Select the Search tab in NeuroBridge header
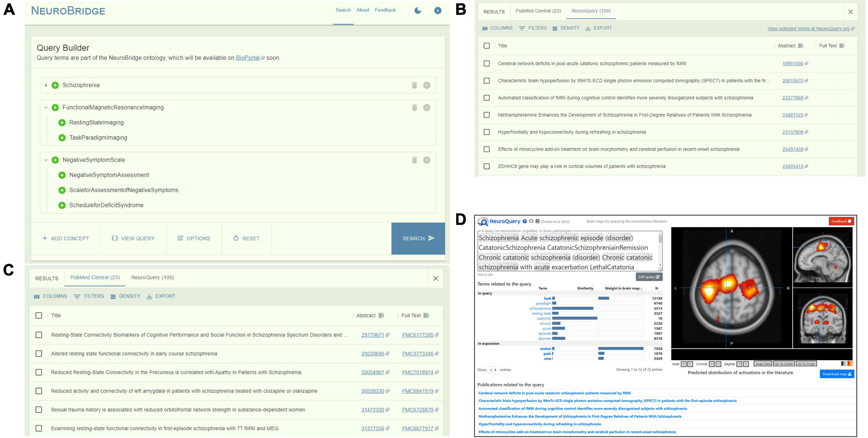868x438 pixels. pos(343,10)
